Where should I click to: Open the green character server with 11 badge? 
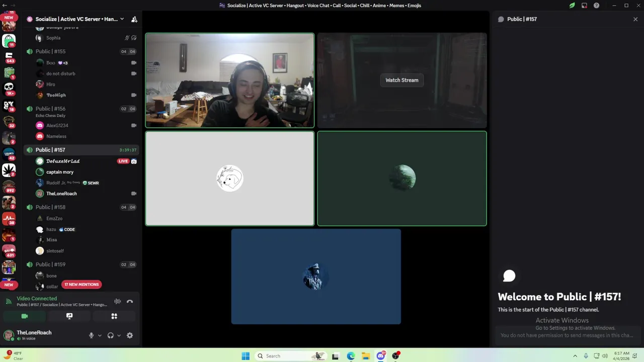[x=9, y=40]
